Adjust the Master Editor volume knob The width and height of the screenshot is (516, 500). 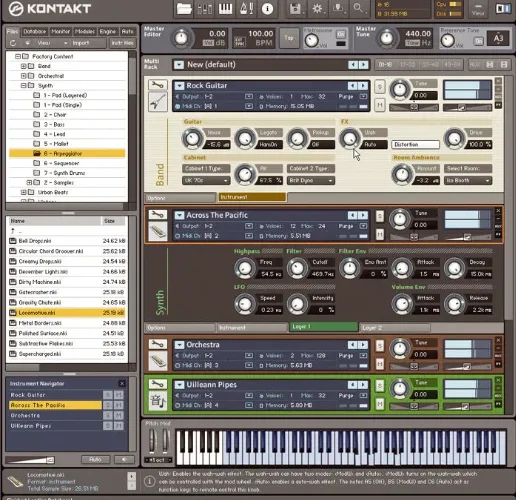[182, 38]
